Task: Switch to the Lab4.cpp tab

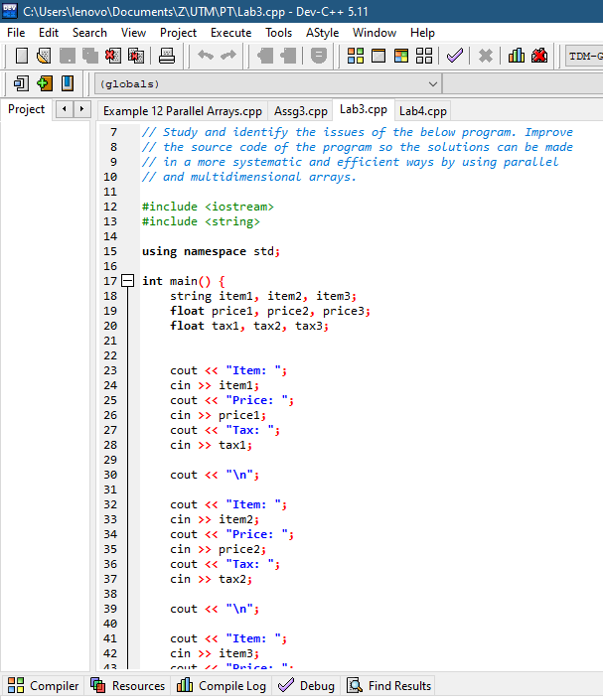Action: coord(423,110)
